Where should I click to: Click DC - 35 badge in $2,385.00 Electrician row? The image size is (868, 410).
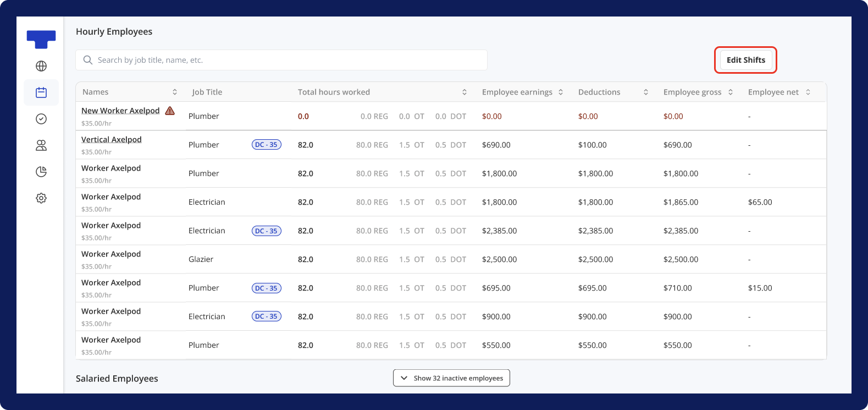(267, 231)
